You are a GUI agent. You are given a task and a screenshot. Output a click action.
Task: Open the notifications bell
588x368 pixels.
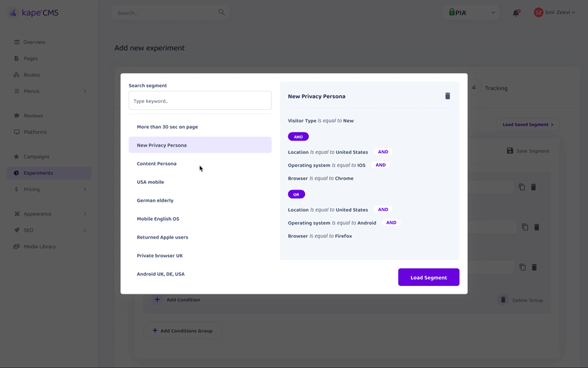pos(516,13)
